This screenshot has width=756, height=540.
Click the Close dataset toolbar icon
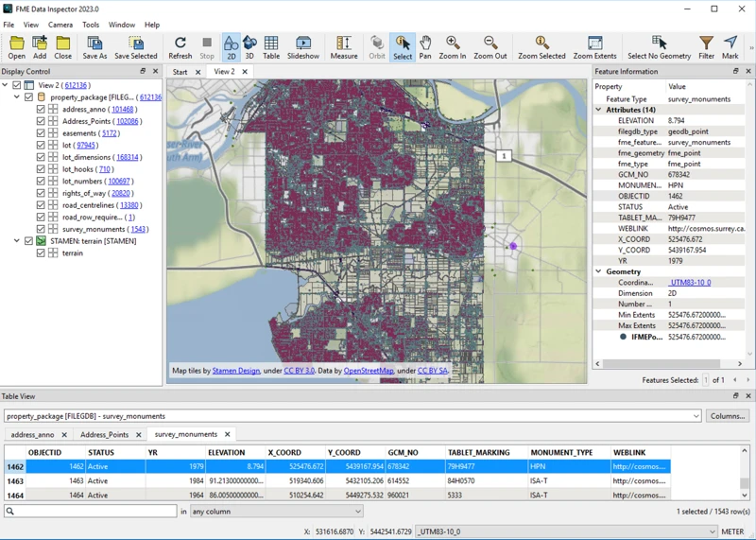[x=62, y=47]
